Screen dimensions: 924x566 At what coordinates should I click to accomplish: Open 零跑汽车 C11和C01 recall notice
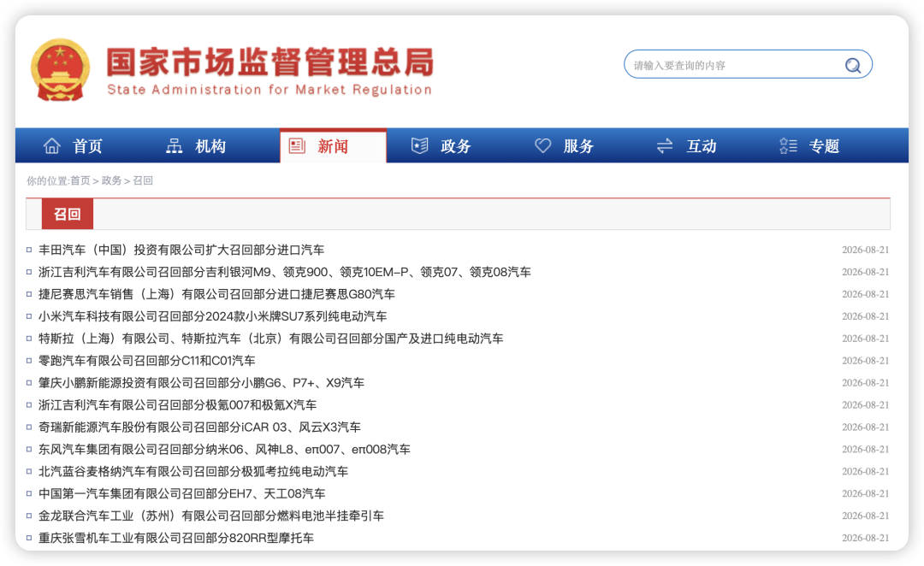(x=147, y=361)
